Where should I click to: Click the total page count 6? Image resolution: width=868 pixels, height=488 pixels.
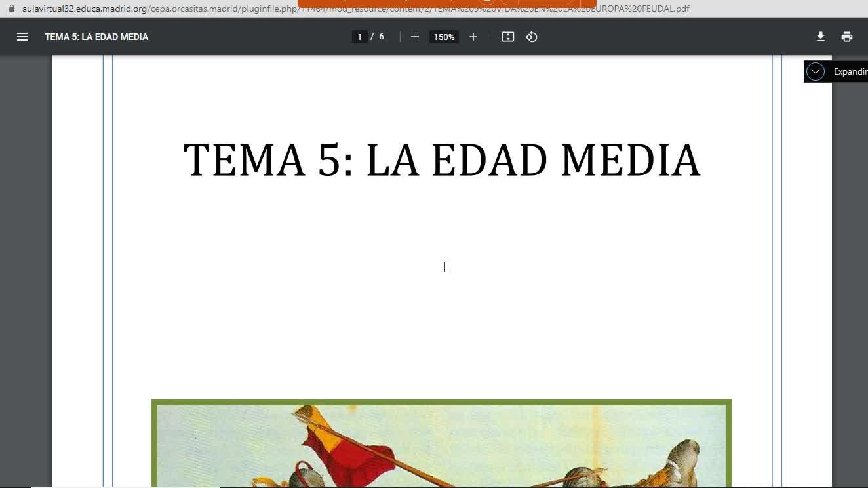pyautogui.click(x=382, y=37)
